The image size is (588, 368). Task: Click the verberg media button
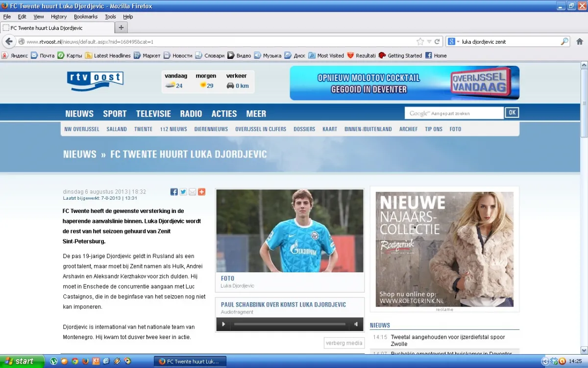coord(344,343)
